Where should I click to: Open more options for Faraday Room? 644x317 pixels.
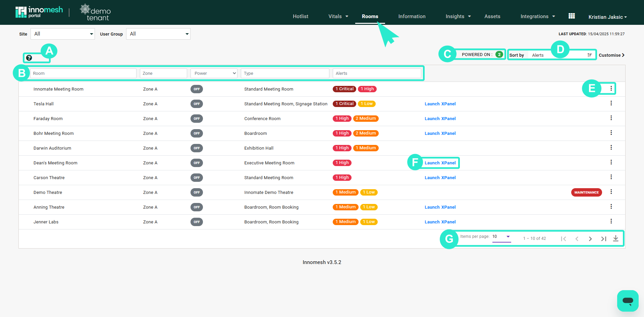[x=611, y=118]
